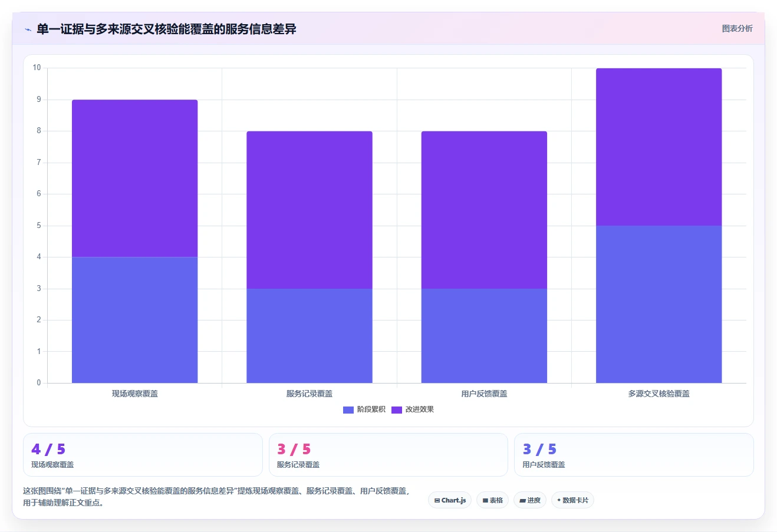777x532 pixels.
Task: Click the purple 改进效果 bar segment for 用户反馈覆盖
Action: point(484,210)
